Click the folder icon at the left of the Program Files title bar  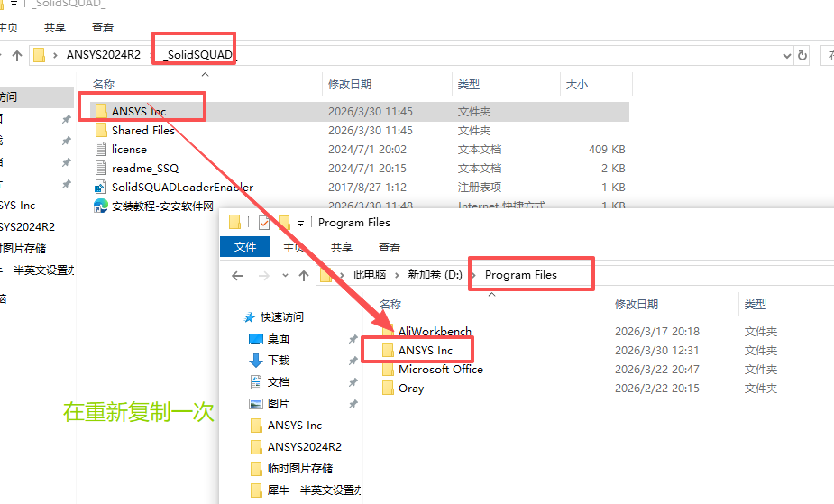tap(234, 222)
